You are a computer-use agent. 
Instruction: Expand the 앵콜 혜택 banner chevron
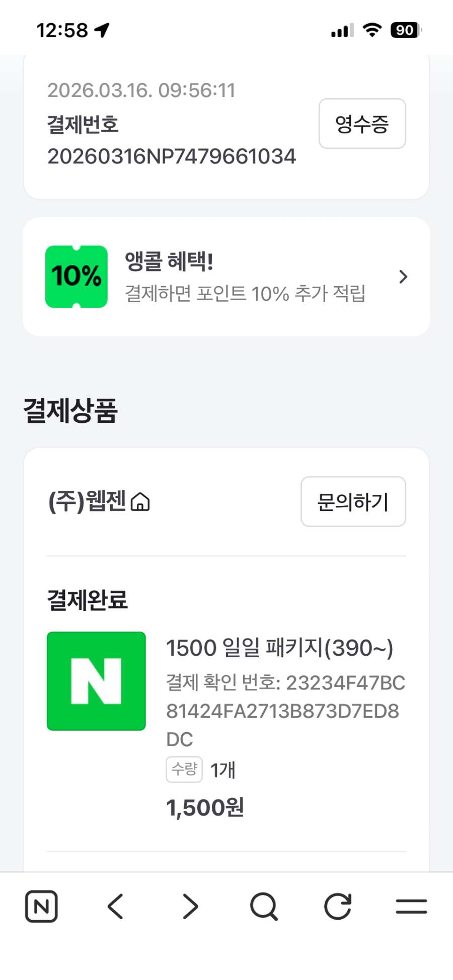403,277
